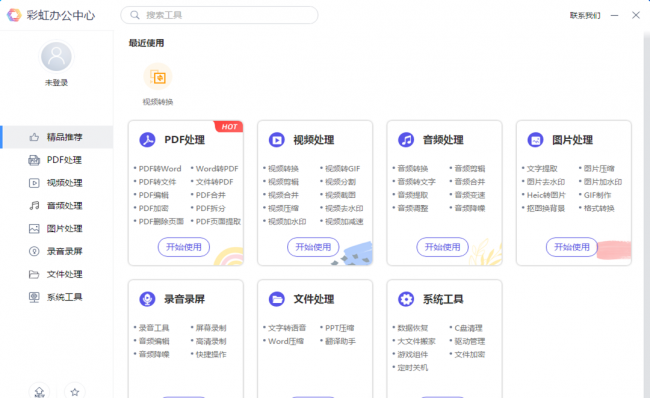Viewport: 650px width, 398px height.
Task: Open 图片处理 label in sidebar
Action: point(64,228)
